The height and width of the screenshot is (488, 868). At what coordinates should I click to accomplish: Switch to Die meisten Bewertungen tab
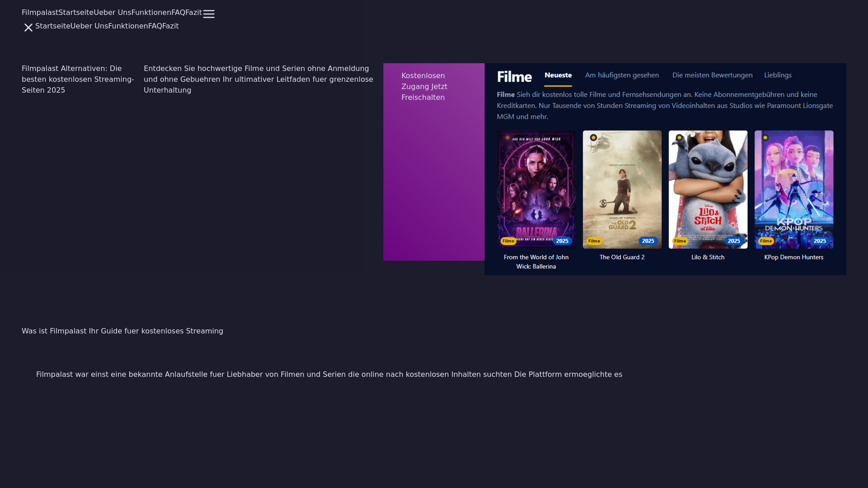tap(712, 75)
